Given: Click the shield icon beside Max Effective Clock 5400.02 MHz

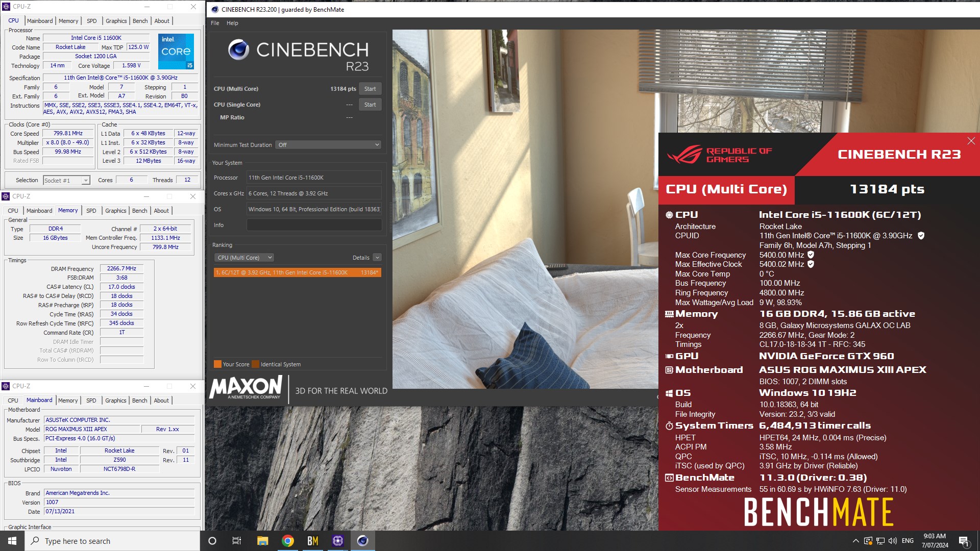Looking at the screenshot, I should click(811, 264).
